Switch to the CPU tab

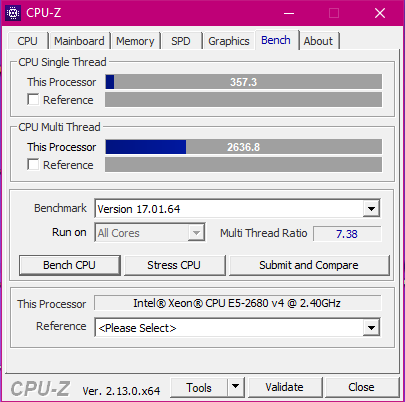(x=27, y=41)
